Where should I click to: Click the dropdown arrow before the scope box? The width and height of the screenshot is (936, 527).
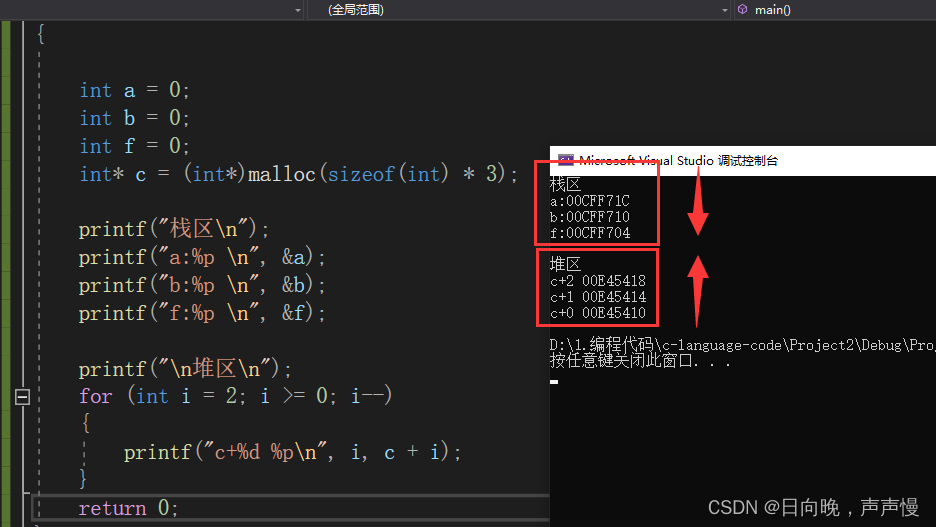pos(298,10)
